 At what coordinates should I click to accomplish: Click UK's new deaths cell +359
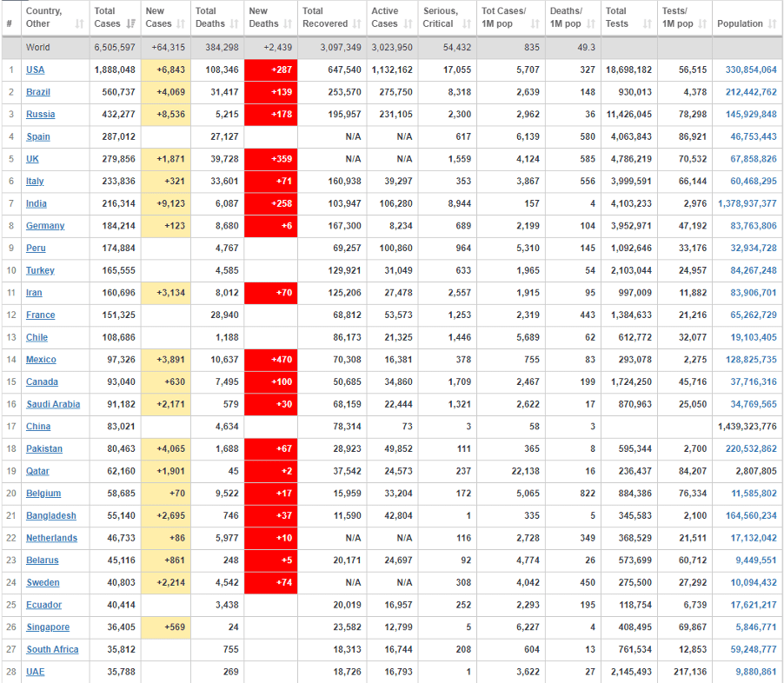[270, 159]
